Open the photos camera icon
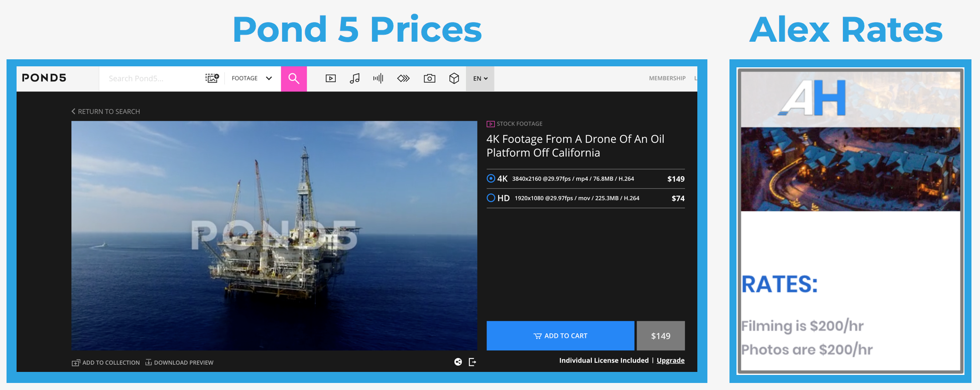 pyautogui.click(x=429, y=78)
